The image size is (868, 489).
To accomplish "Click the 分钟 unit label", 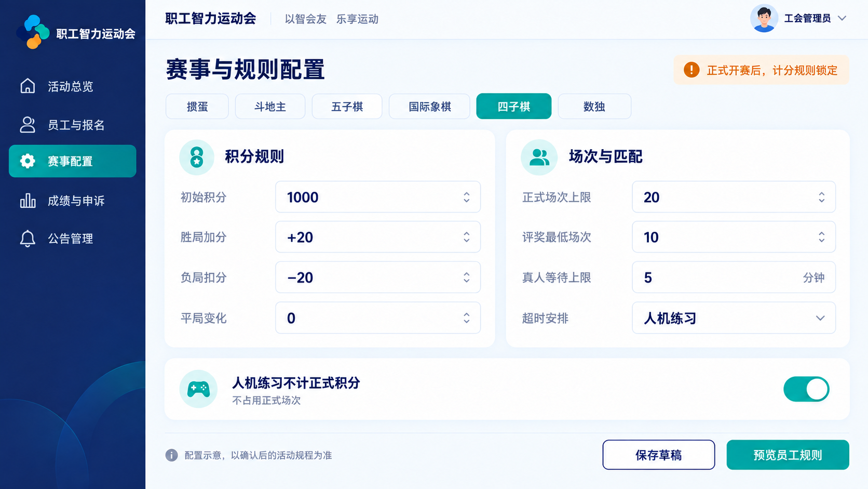I will pos(813,277).
